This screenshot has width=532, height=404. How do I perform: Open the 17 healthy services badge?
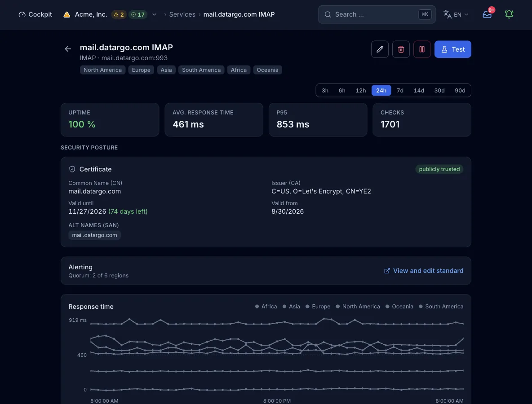(138, 14)
